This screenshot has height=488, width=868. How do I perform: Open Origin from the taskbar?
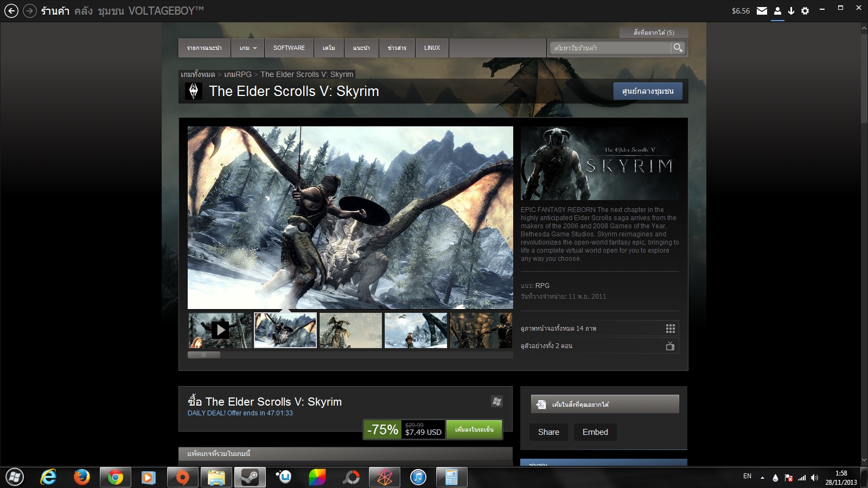[183, 477]
